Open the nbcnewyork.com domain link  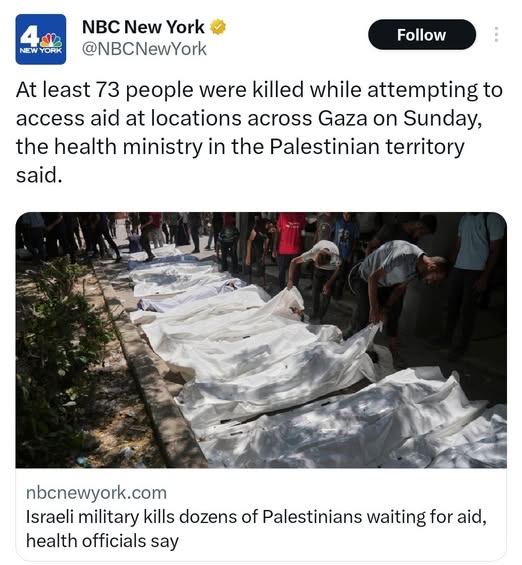[96, 493]
